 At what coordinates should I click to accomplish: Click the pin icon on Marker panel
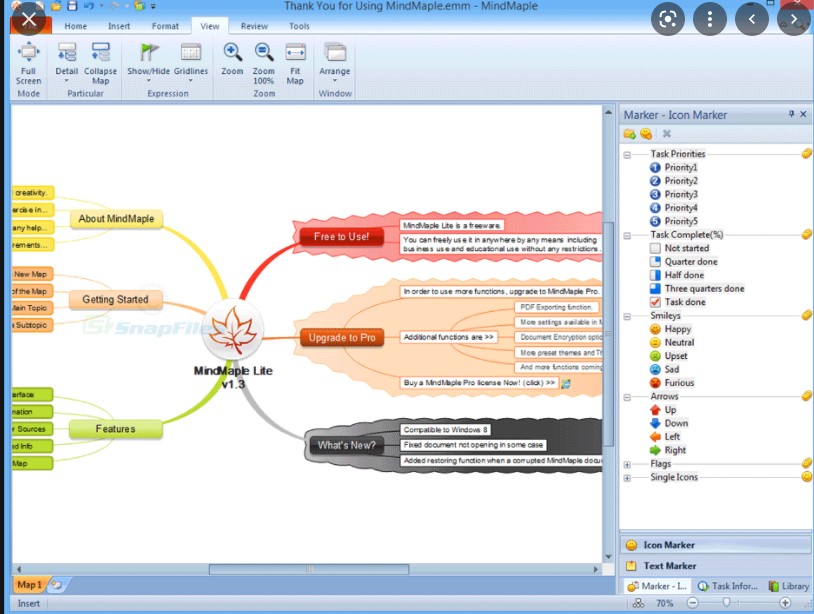tap(791, 114)
